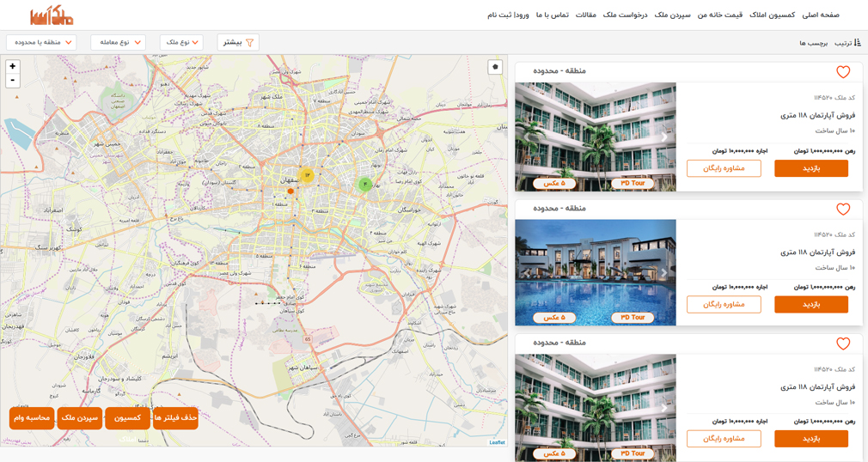Open second listing's pool villa photo
The image size is (868, 462).
pos(596,272)
